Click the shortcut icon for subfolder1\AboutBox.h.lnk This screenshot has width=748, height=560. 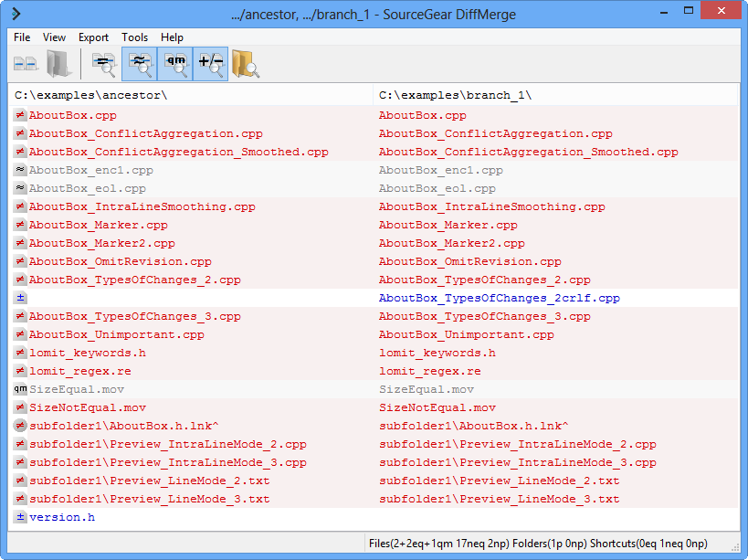point(20,427)
